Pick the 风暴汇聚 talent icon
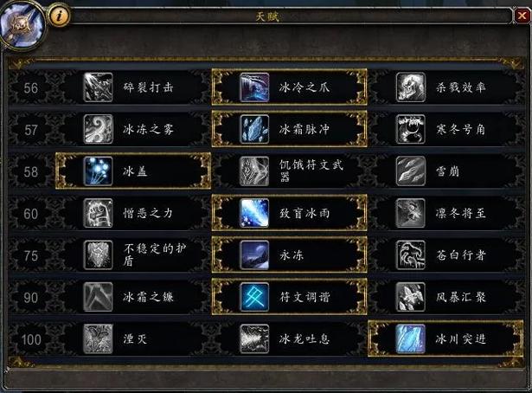This screenshot has width=532, height=393. tap(411, 297)
